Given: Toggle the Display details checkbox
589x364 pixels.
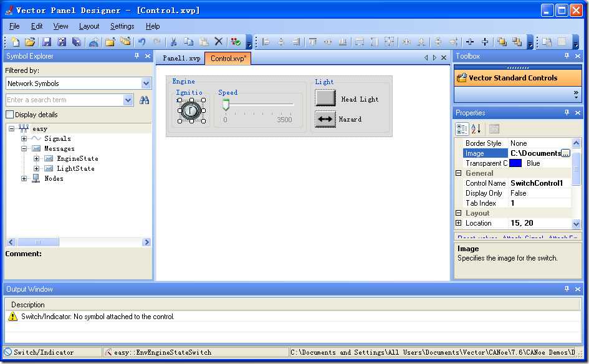Looking at the screenshot, I should coord(10,115).
